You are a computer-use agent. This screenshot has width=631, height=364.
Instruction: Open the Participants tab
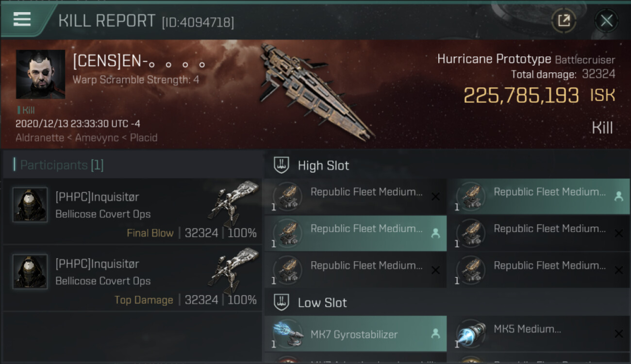(62, 165)
